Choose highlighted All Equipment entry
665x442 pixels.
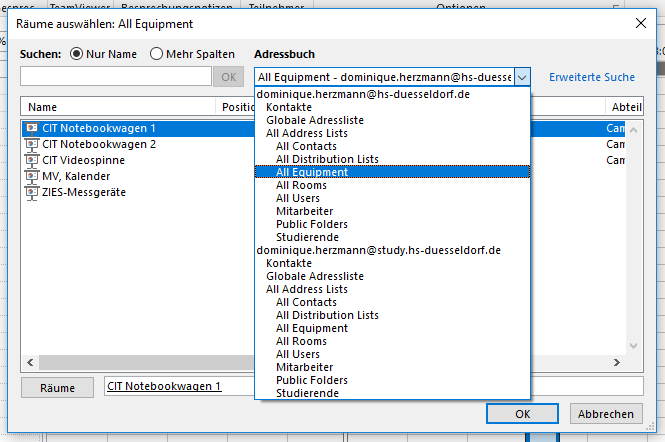coord(392,172)
